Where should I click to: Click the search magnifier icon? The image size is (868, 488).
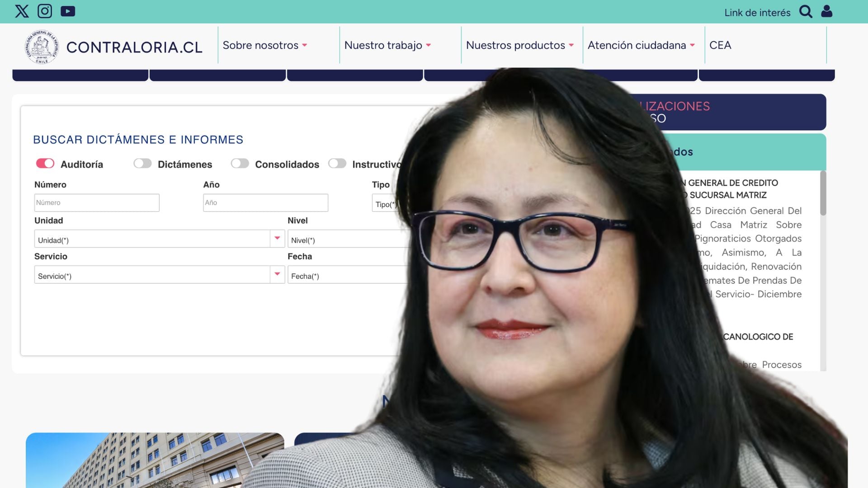coord(805,12)
